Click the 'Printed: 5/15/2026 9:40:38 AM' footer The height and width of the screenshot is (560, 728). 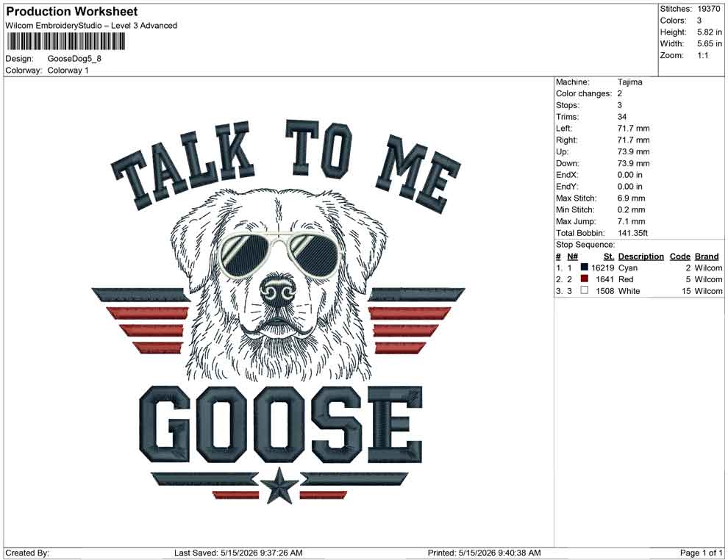(x=485, y=553)
